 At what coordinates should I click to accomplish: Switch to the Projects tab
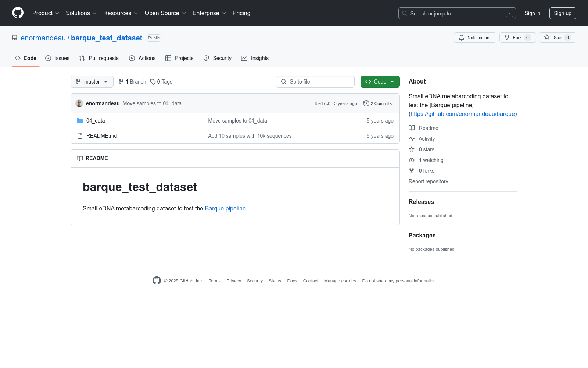point(179,58)
